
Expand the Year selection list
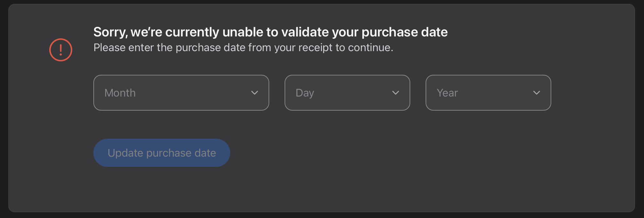[x=488, y=93]
